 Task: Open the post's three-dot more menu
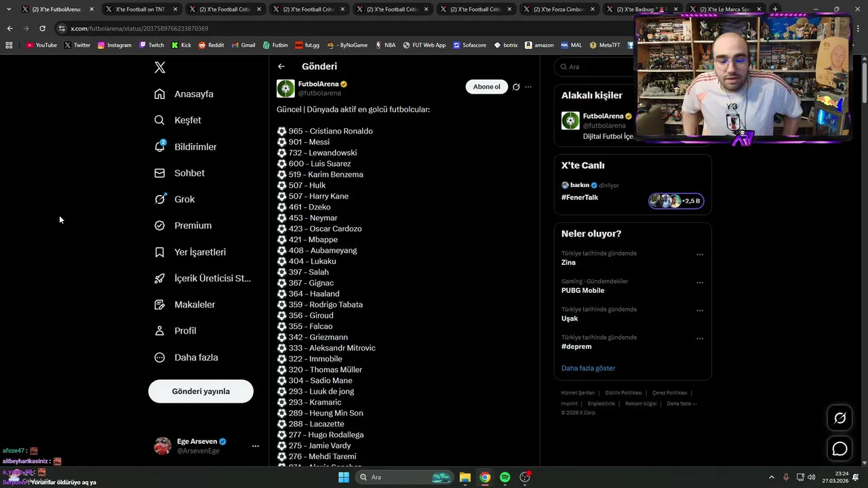point(528,87)
